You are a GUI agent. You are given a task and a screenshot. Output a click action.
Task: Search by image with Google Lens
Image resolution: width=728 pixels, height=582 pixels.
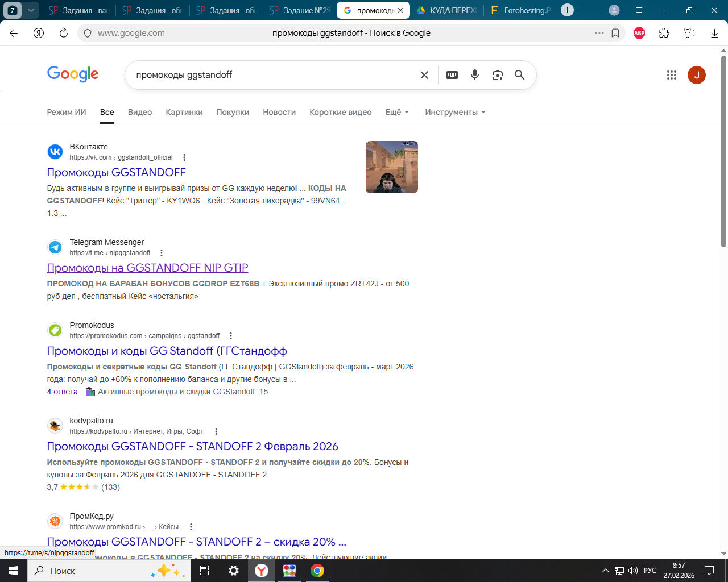click(x=498, y=75)
